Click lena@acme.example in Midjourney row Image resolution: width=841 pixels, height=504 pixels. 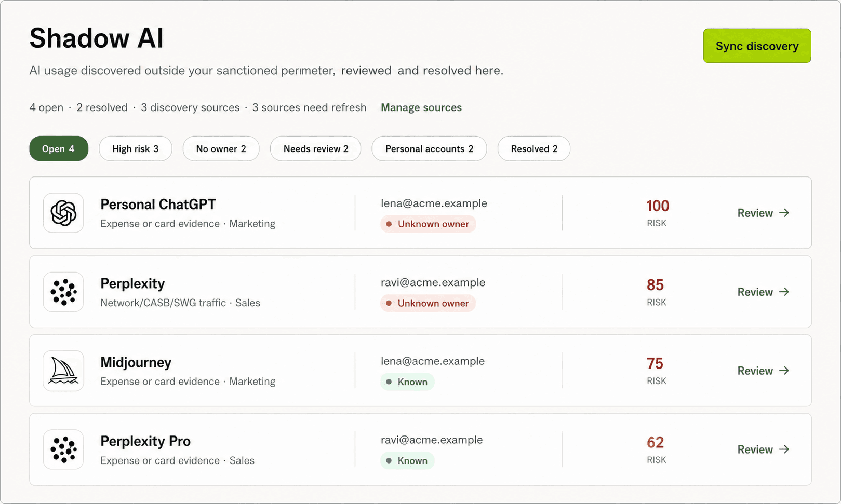pos(433,361)
